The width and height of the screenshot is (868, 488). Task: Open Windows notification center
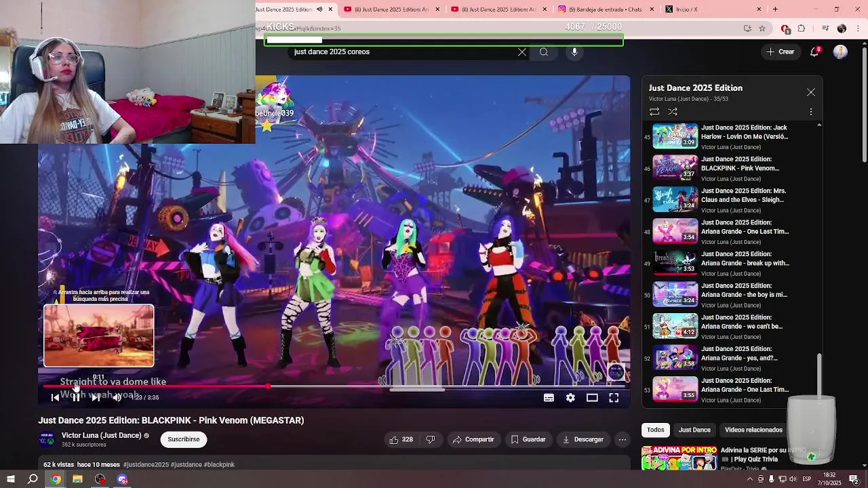pyautogui.click(x=854, y=479)
